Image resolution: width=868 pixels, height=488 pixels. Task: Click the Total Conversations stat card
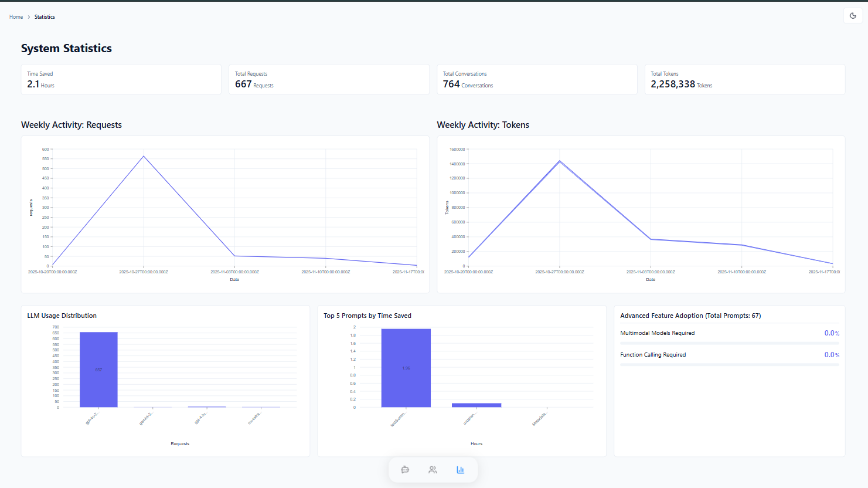coord(537,79)
